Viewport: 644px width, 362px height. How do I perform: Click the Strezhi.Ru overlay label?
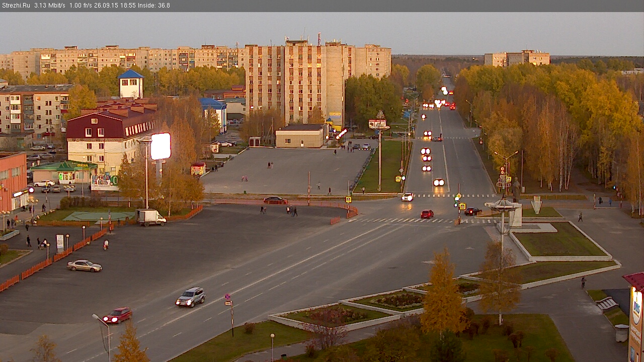(x=16, y=6)
